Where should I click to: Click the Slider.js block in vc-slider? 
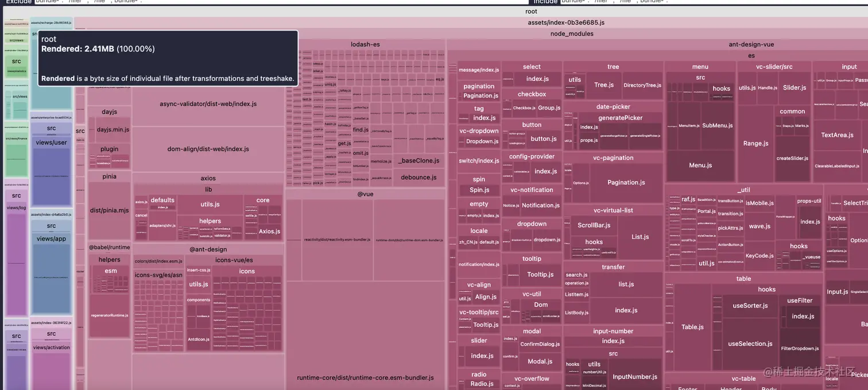point(795,88)
